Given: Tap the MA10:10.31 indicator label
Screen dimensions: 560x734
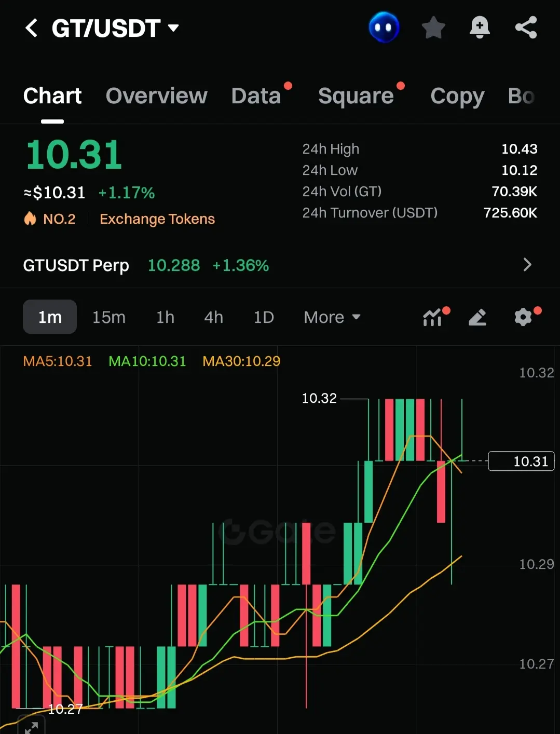Looking at the screenshot, I should (147, 361).
